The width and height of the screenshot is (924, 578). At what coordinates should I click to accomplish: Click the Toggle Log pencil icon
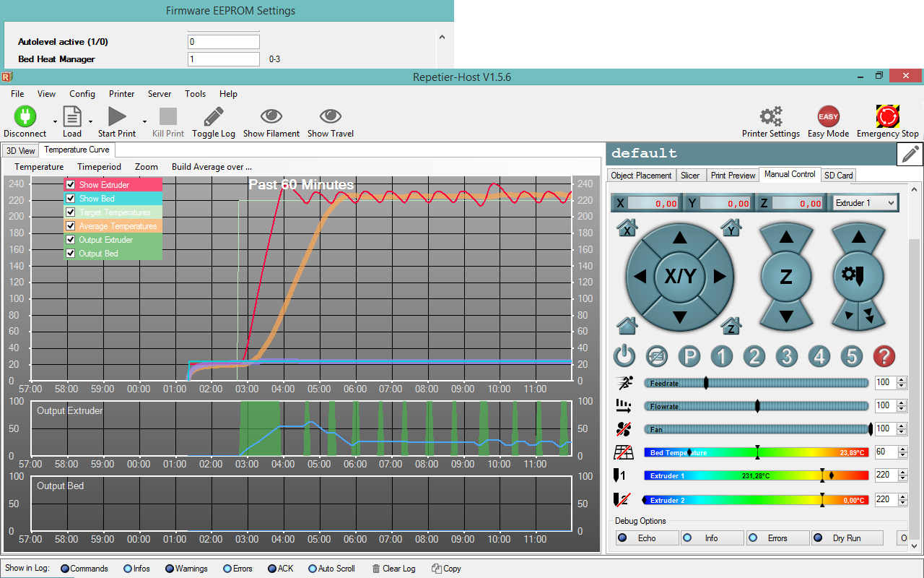tap(213, 116)
